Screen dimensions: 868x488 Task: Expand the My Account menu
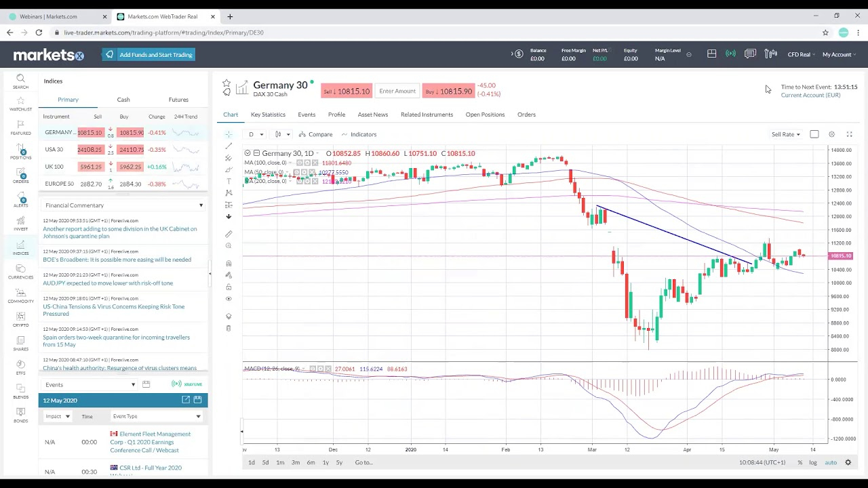[839, 54]
